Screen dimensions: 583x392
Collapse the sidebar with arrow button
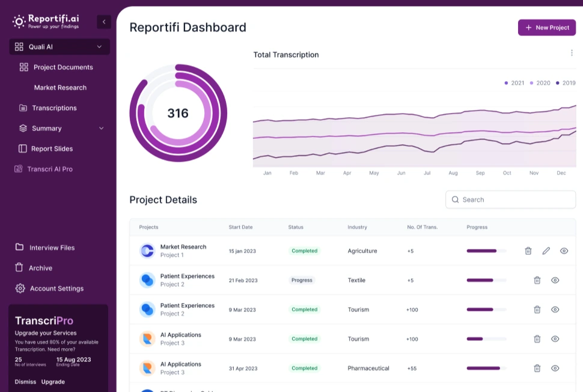(104, 22)
